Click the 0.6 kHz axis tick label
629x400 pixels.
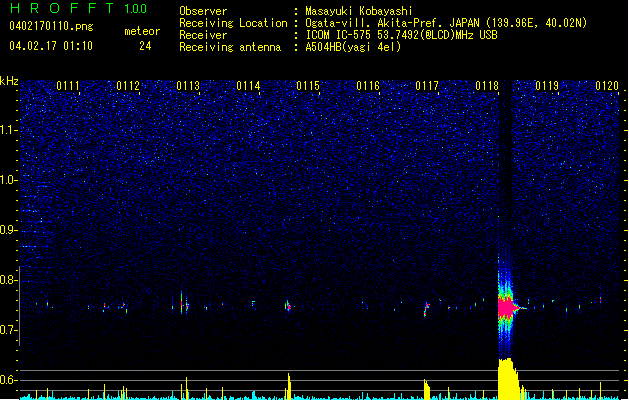click(8, 380)
